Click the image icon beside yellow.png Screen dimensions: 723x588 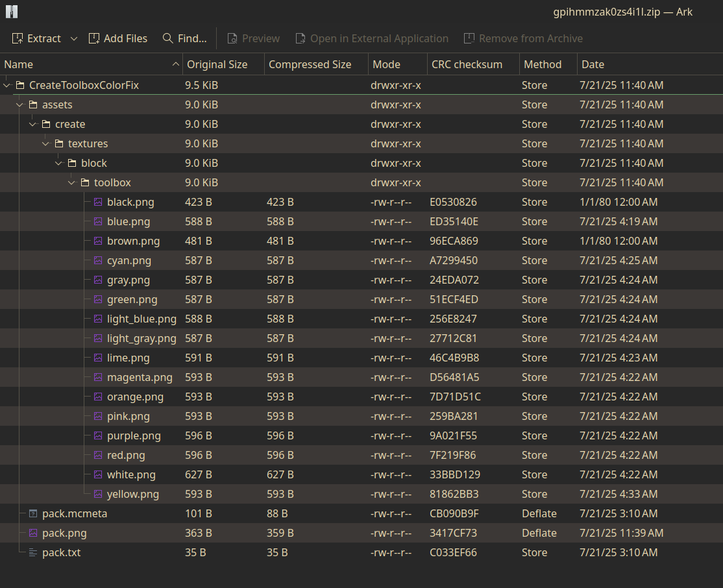click(98, 494)
